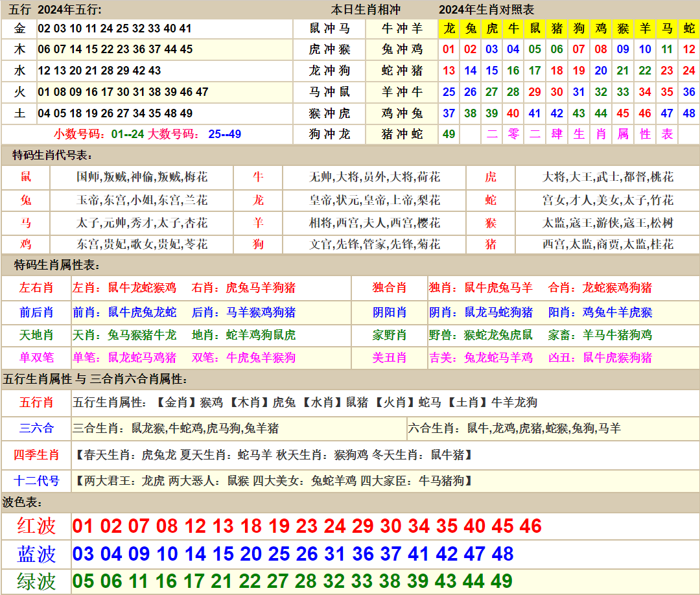This screenshot has width=700, height=595.
Task: Click the 红波 label in the color table
Action: point(36,526)
